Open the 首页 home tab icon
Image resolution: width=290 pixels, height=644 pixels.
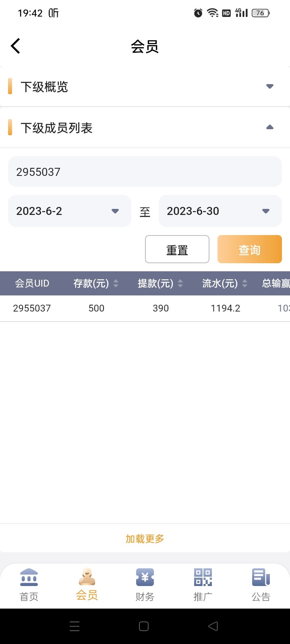click(x=29, y=578)
